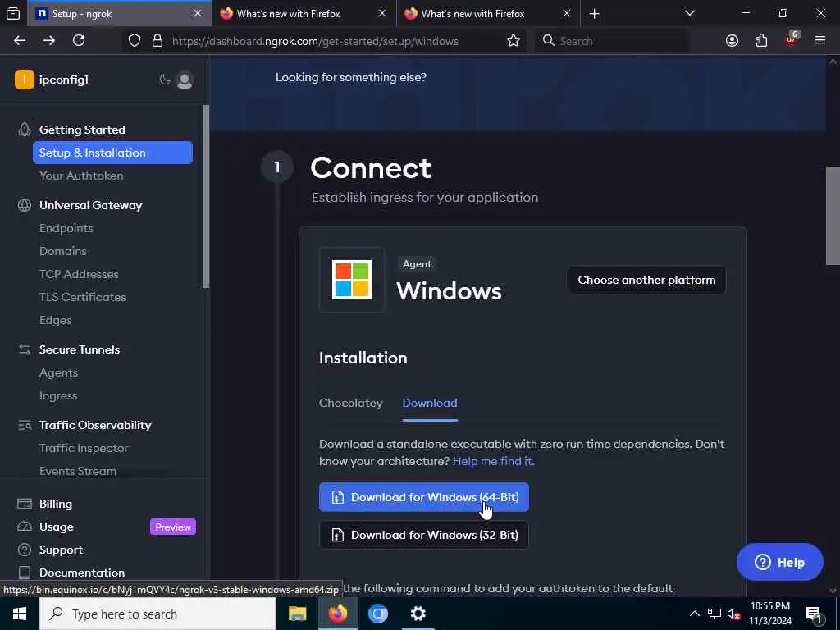Open the notification center icon
This screenshot has width=840, height=630.
(x=814, y=614)
